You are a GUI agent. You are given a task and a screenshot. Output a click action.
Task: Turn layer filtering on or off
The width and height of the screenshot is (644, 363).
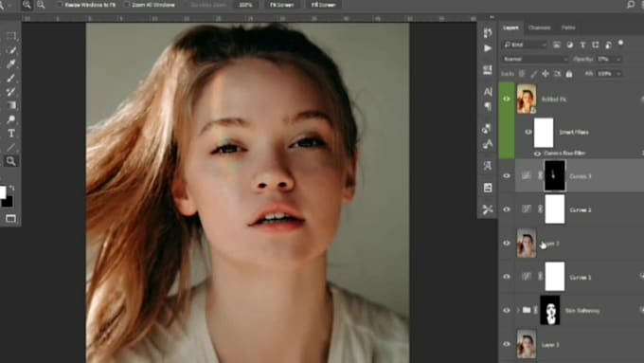point(621,43)
